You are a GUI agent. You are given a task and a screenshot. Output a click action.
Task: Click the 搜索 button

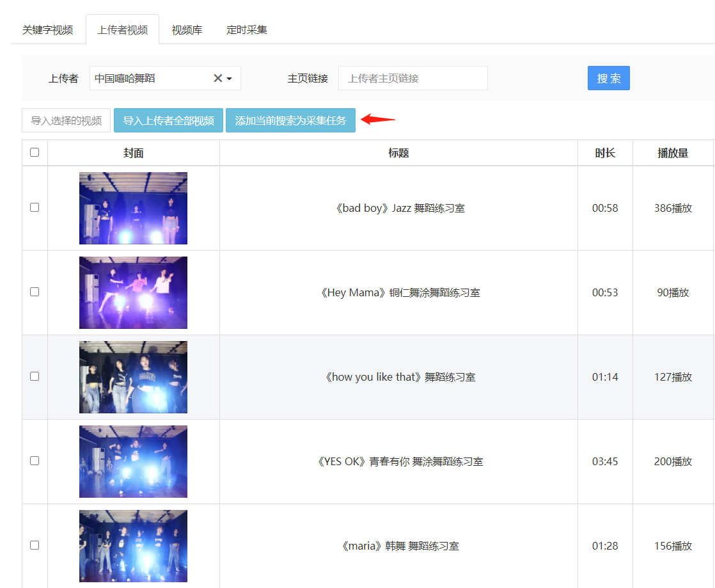pos(608,78)
